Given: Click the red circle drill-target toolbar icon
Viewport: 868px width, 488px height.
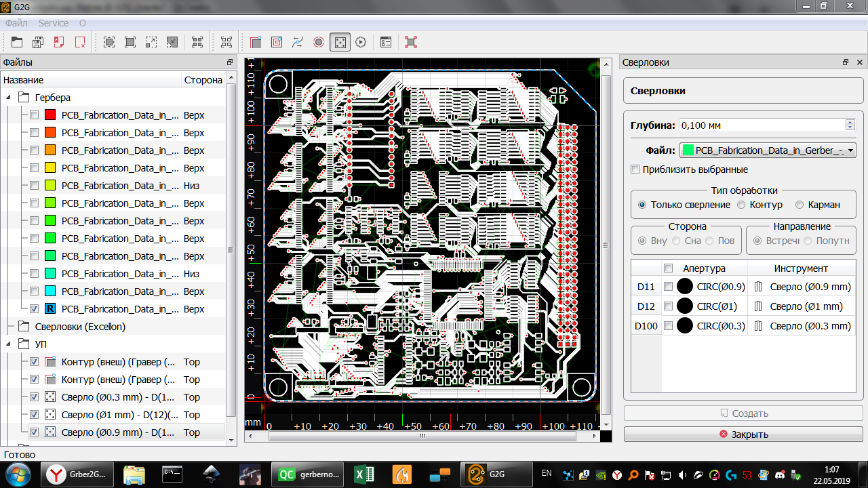Looking at the screenshot, I should [319, 42].
